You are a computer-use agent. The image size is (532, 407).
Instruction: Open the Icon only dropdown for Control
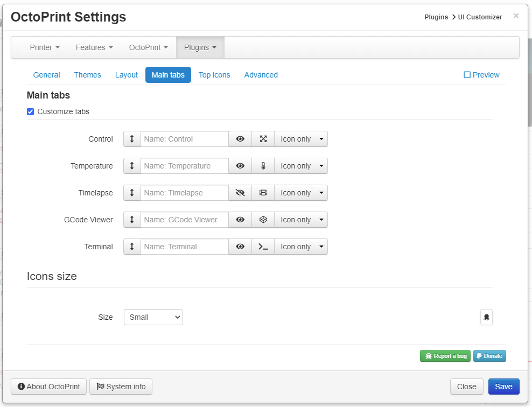[x=301, y=139]
